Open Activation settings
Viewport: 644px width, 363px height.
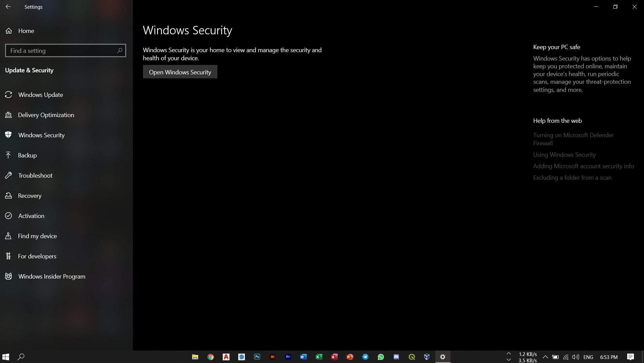point(31,216)
